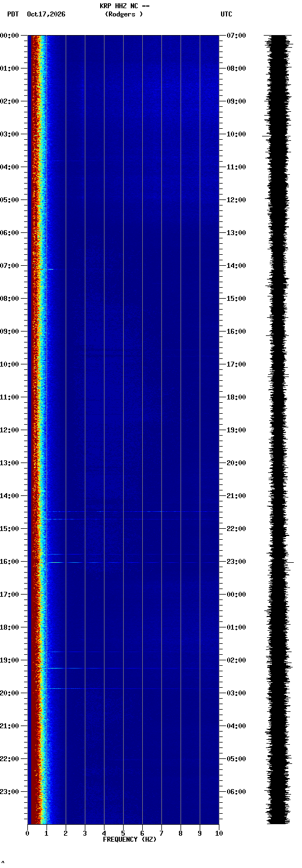Click the 00:00 PDT time label
This screenshot has width=302, height=868.
tap(9, 36)
